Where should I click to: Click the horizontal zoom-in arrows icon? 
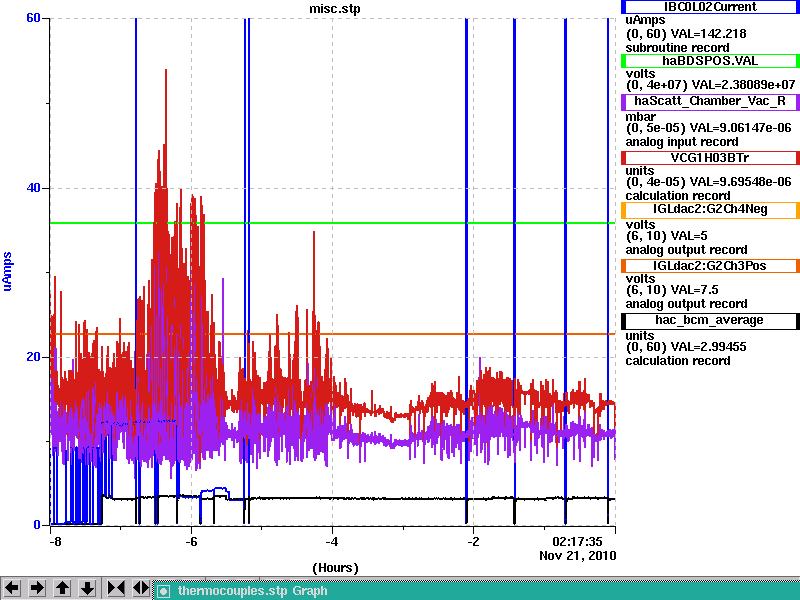click(116, 588)
